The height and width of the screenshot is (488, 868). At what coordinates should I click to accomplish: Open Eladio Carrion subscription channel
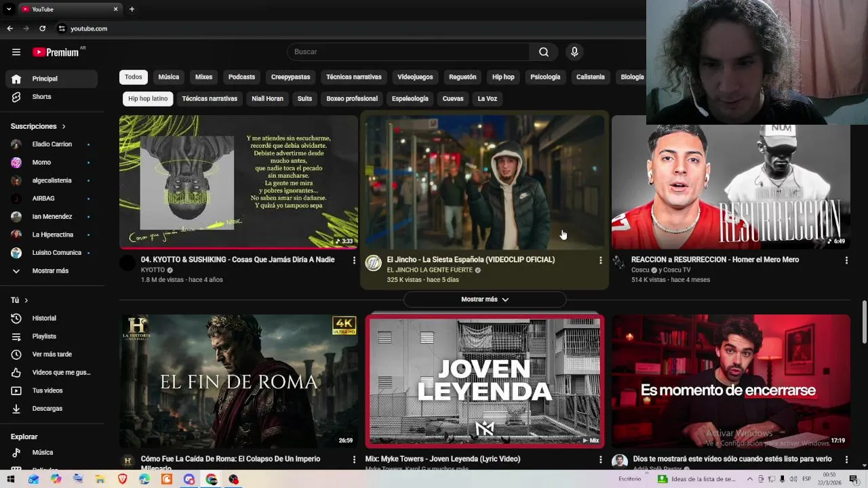(x=52, y=144)
